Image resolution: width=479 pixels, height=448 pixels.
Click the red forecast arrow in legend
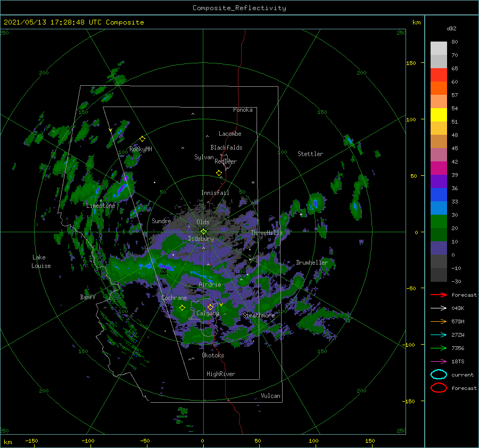[439, 295]
